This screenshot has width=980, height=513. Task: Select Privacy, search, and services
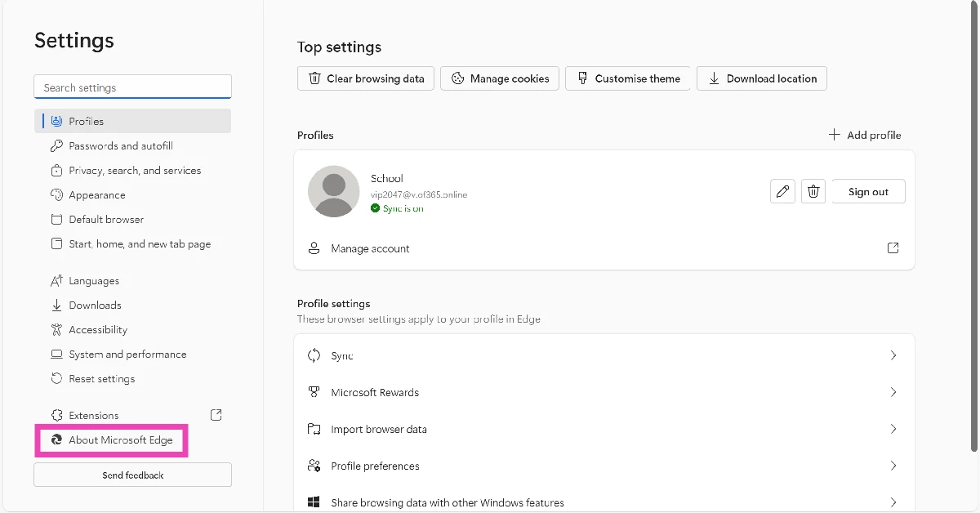point(135,170)
